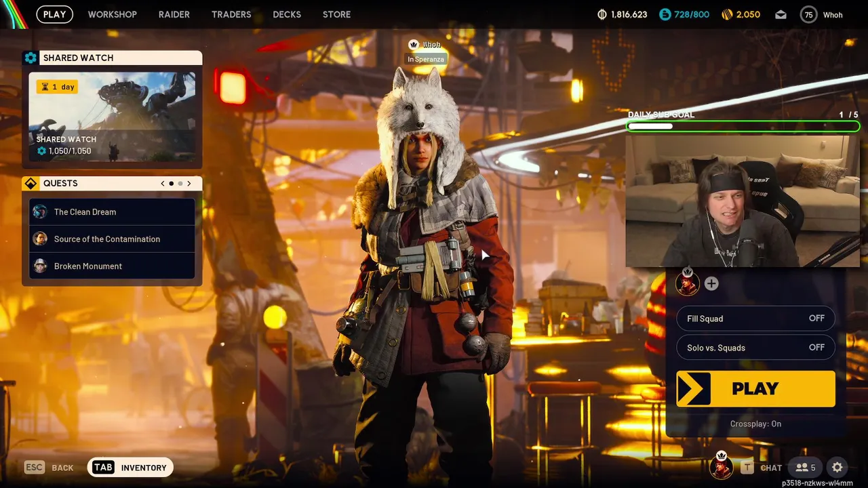Open INVENTORY with the TAB button
Screen dimensions: 868x488
(x=130, y=468)
